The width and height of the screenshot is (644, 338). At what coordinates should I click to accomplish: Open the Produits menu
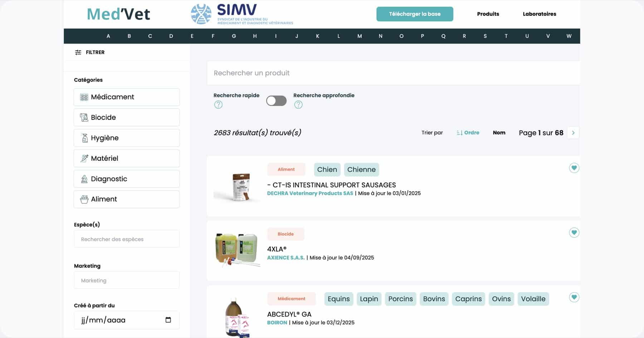coord(488,14)
